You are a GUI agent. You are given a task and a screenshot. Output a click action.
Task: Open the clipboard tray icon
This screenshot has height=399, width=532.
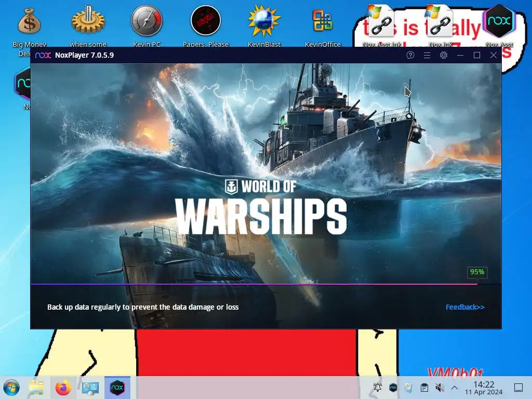(x=424, y=388)
